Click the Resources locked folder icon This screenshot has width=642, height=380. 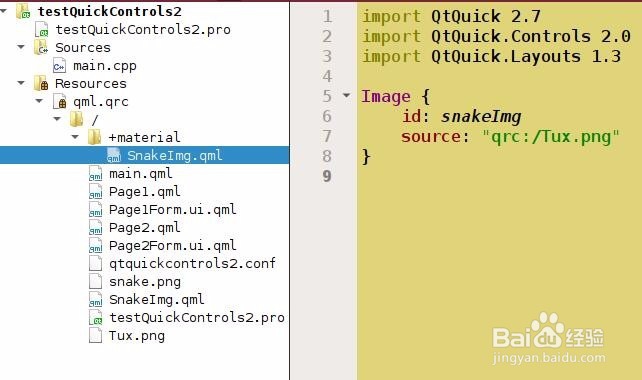pyautogui.click(x=41, y=84)
